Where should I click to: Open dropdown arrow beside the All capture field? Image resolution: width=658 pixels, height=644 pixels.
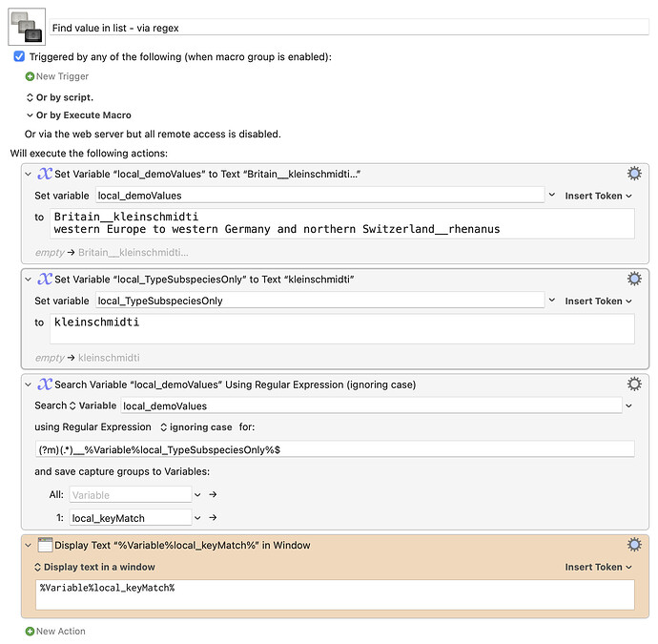pos(197,495)
